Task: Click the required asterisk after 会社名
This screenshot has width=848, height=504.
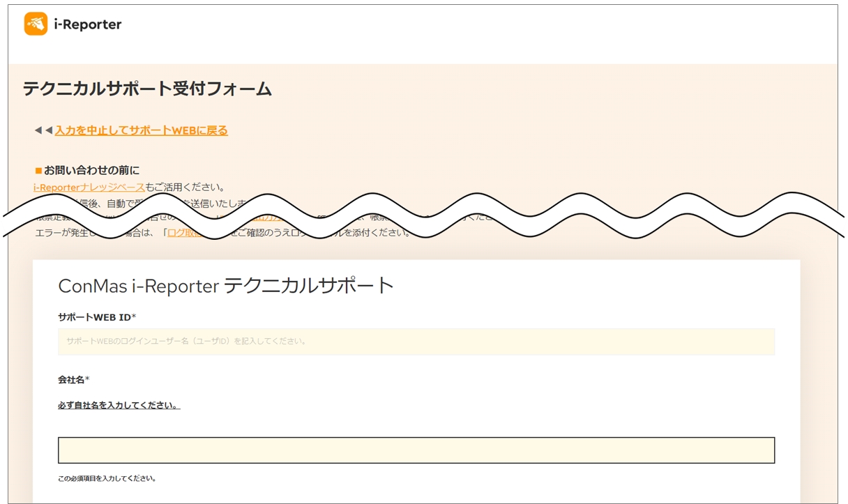Action: pos(87,380)
